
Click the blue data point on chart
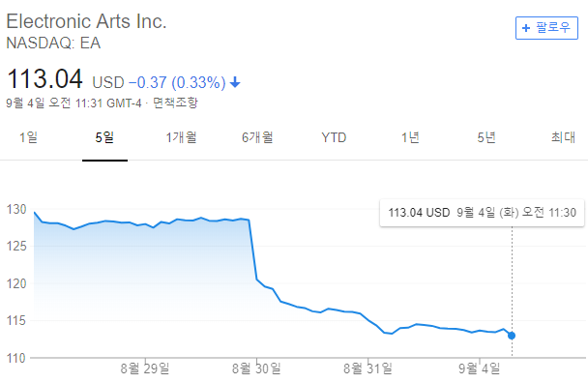coord(512,336)
